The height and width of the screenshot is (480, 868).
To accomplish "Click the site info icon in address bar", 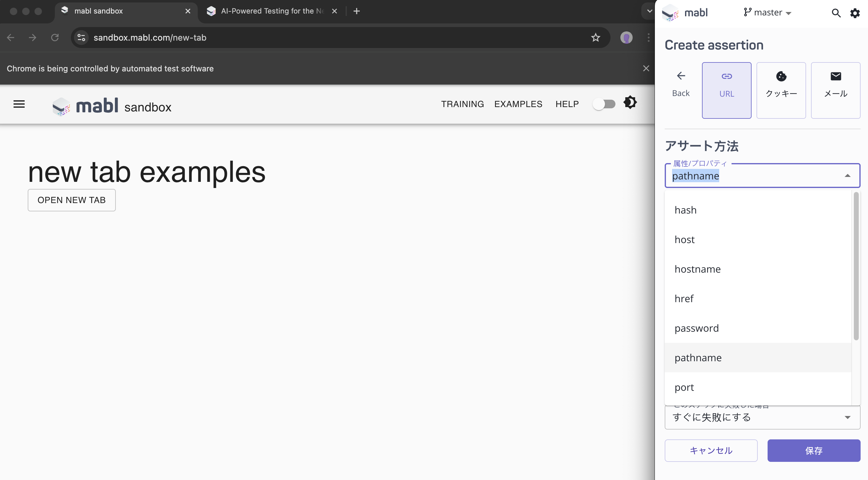I will 81,38.
